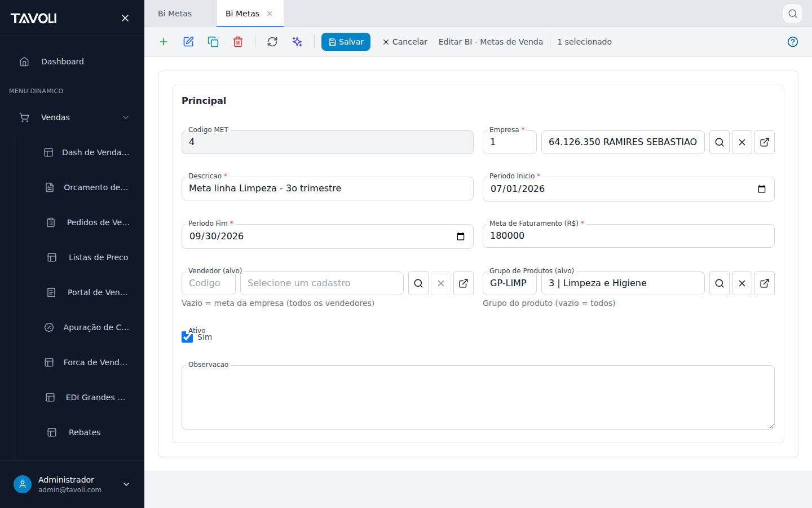Screen dimensions: 812x508
Task: Search Grupo de Produtos with magnifier icon
Action: point(720,283)
